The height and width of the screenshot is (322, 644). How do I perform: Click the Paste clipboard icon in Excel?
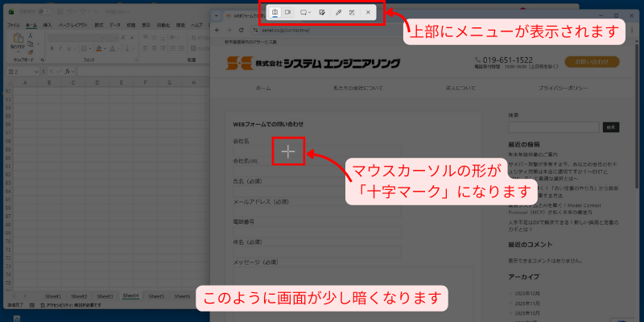click(18, 39)
